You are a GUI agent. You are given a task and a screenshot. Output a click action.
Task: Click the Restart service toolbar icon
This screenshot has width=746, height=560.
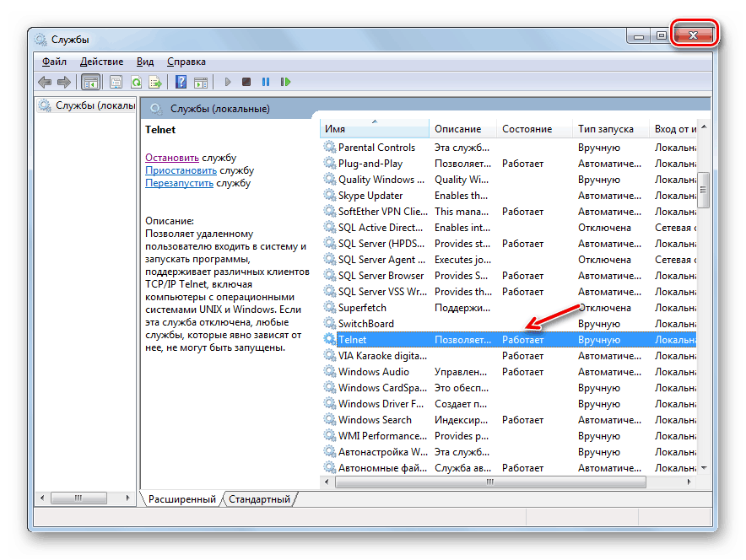[x=286, y=82]
